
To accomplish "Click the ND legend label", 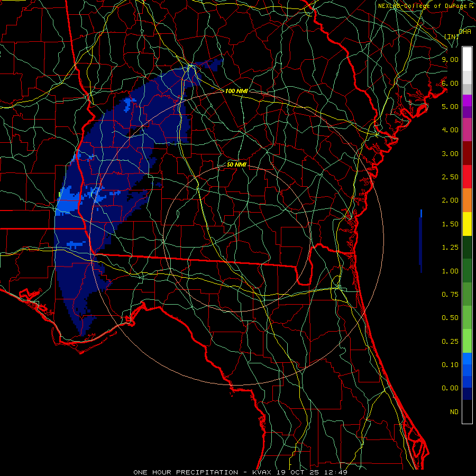I will pyautogui.click(x=454, y=412).
